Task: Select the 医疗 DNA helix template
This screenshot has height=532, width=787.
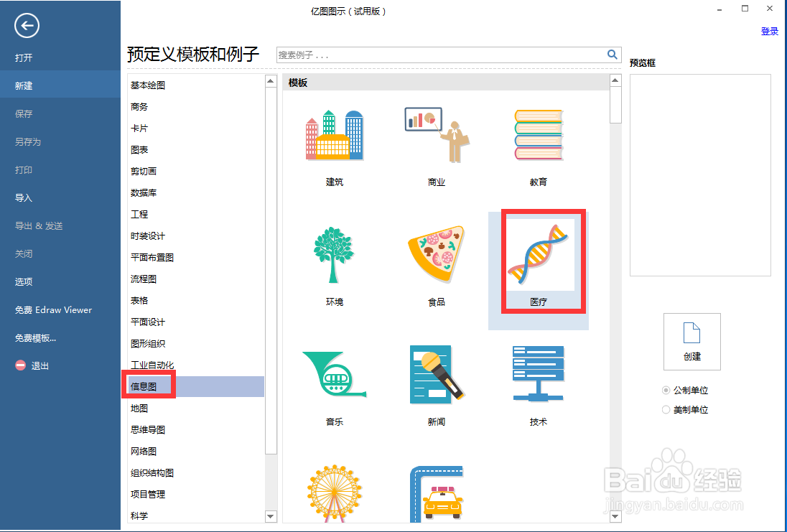Action: pos(538,254)
